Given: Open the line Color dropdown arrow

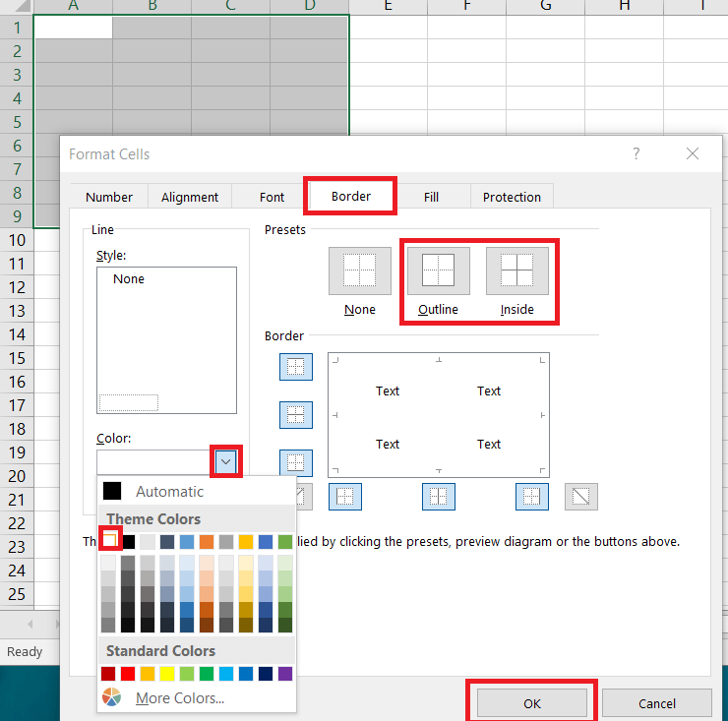Looking at the screenshot, I should point(225,461).
